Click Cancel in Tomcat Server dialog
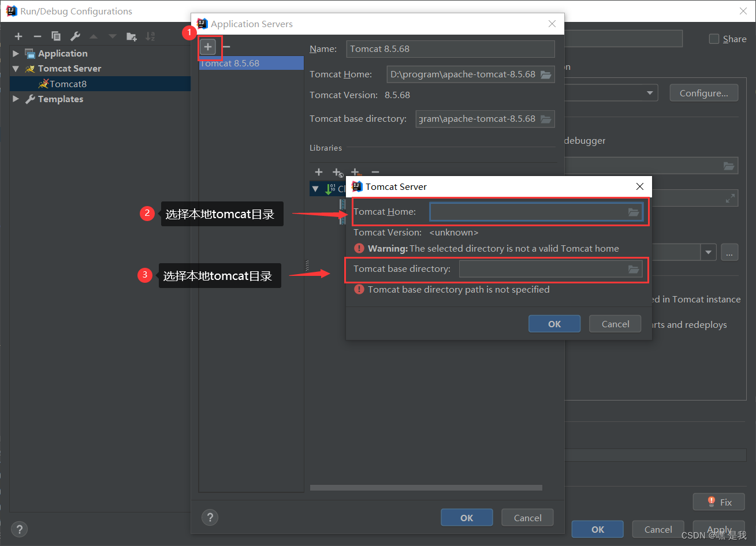The image size is (756, 546). [615, 324]
